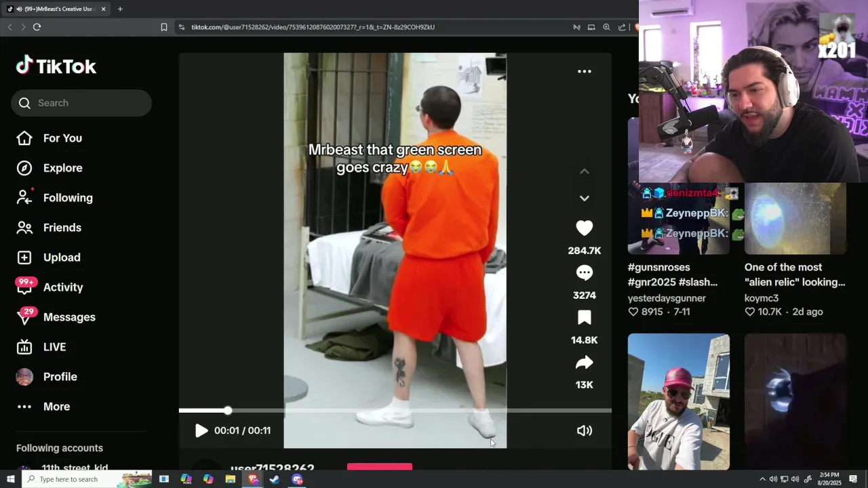Click the Windows taskbar search box
The height and width of the screenshot is (488, 868).
[x=87, y=479]
